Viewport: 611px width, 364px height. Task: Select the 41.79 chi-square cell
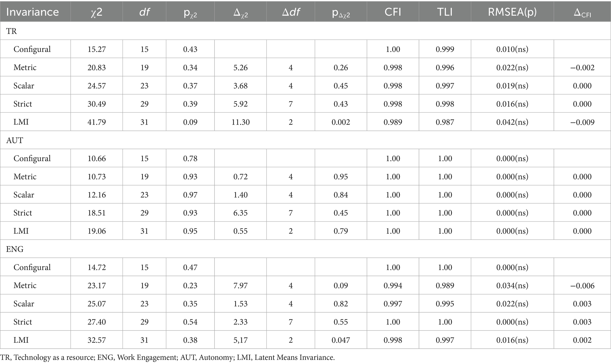97,122
